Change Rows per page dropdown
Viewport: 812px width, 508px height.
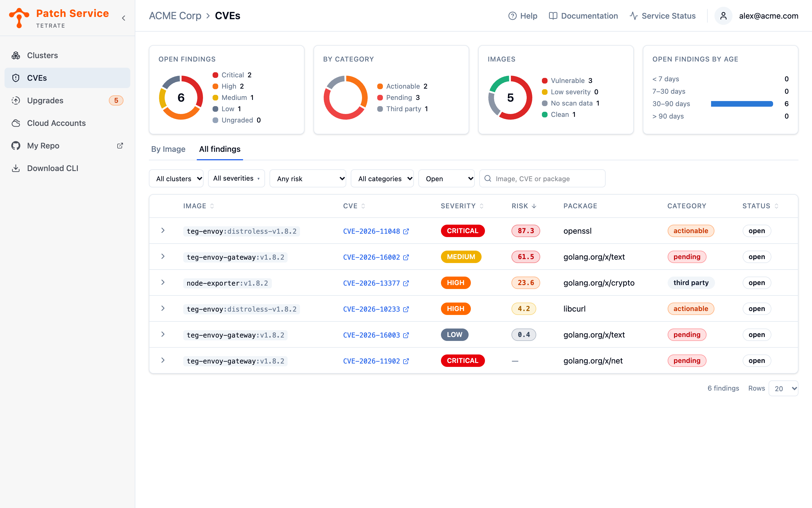click(783, 388)
